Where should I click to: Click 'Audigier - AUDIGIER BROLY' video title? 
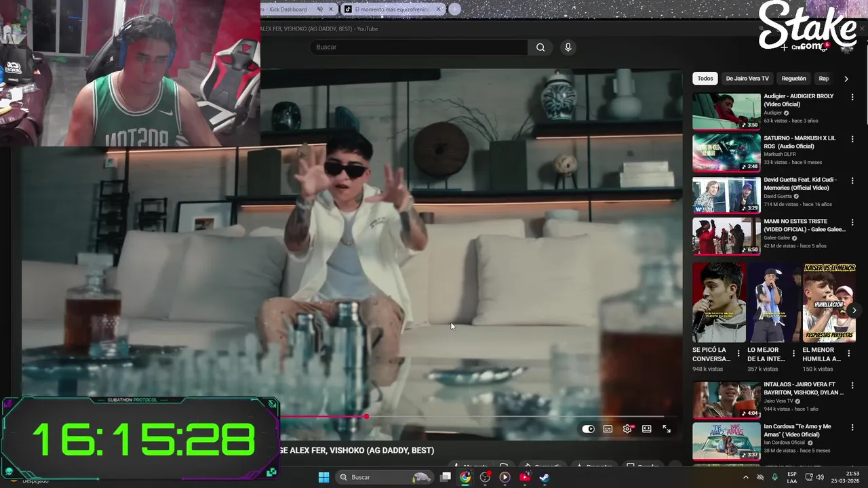tap(799, 100)
